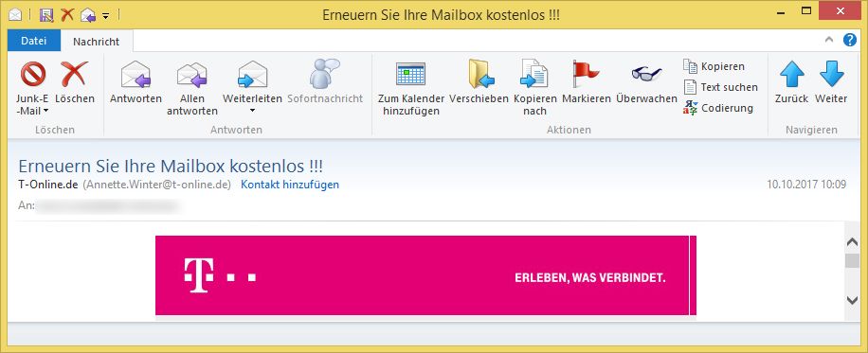Viewport: 868px width, 353px height.
Task: Collapse the ribbon with the caret icon
Action: [x=829, y=40]
